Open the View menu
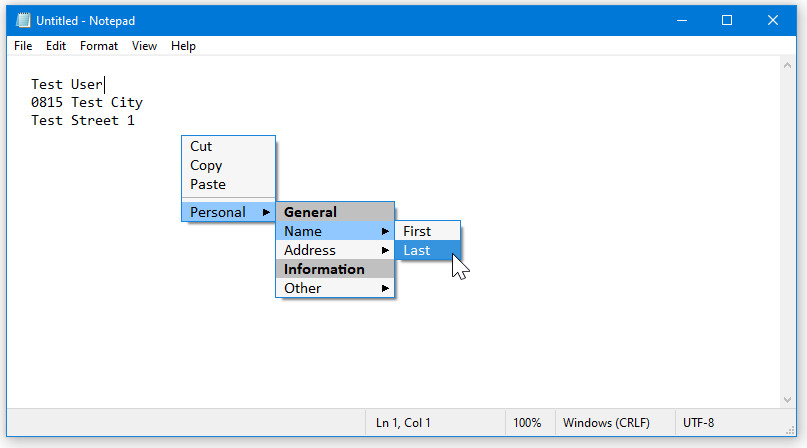The height and width of the screenshot is (448, 807). pyautogui.click(x=145, y=46)
